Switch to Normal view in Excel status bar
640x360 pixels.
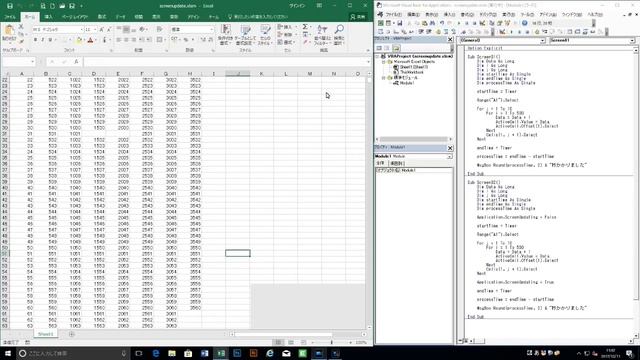tap(278, 342)
